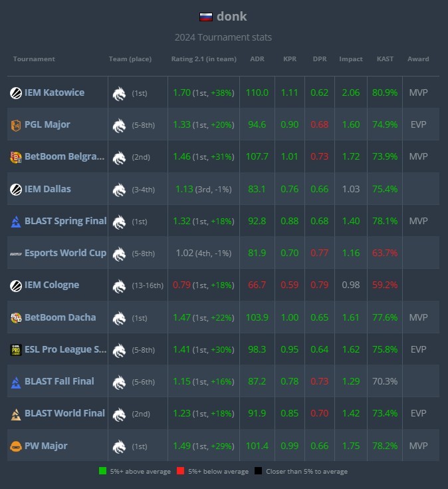Click the PGL Major tournament logo
448x489 pixels.
[16, 125]
